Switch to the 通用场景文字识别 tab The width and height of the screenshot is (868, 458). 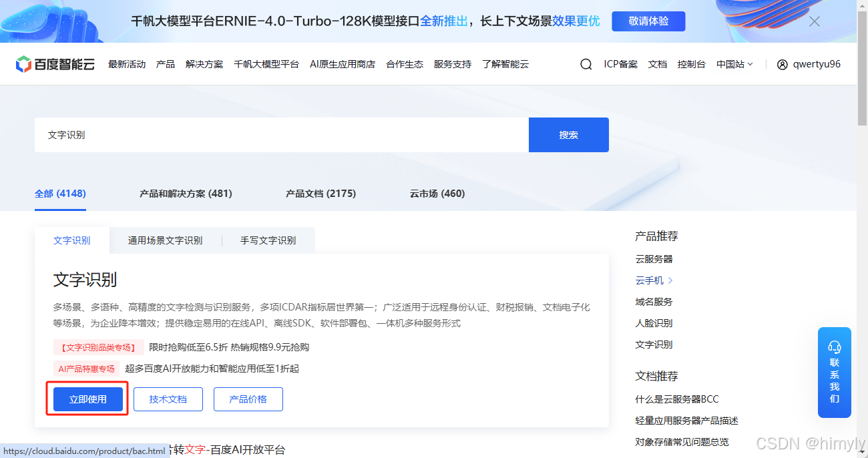pos(165,240)
